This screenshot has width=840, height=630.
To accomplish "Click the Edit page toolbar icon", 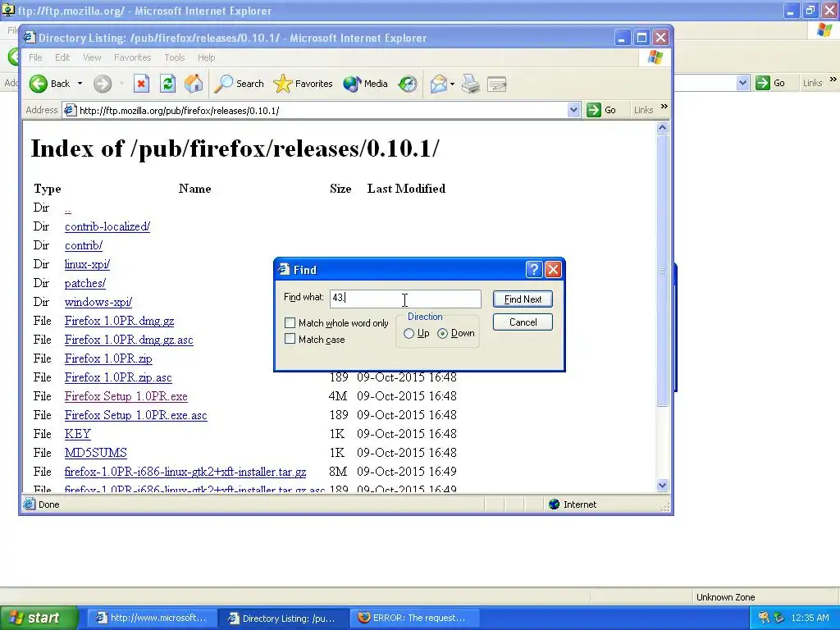I will point(497,84).
